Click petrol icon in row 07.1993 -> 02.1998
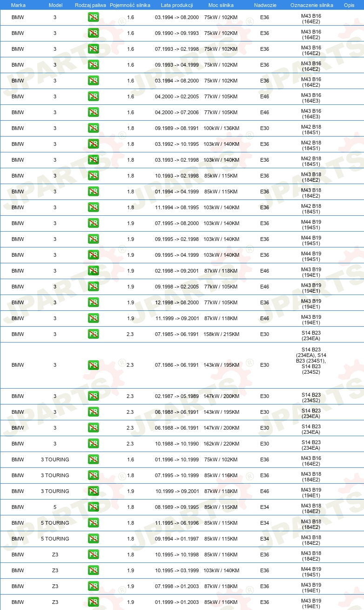Screen dimensions: 364x610 [x=93, y=49]
